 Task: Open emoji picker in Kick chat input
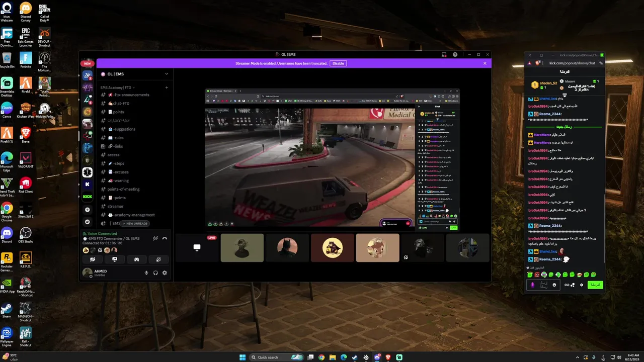pos(554,285)
